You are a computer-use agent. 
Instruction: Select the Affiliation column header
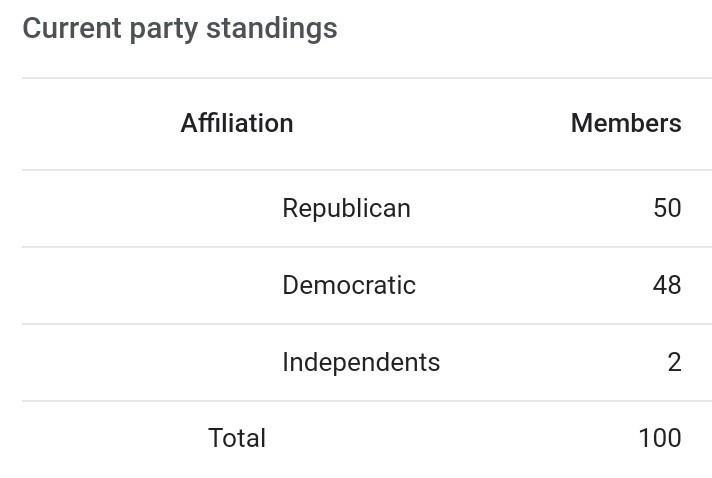(237, 123)
